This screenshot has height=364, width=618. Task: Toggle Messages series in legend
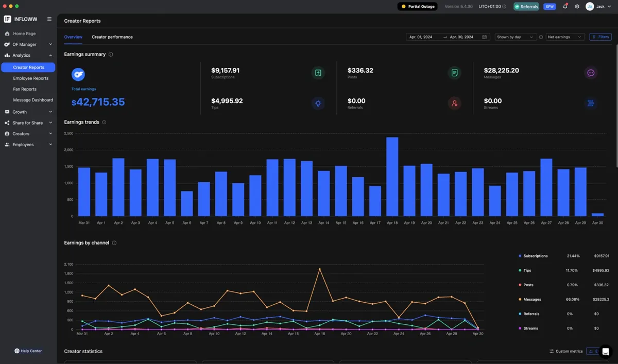[529, 299]
